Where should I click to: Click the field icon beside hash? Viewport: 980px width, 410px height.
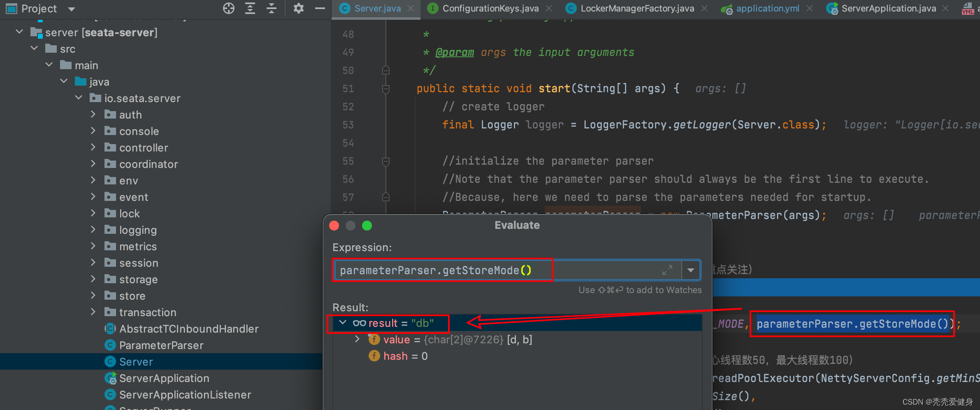(x=374, y=356)
